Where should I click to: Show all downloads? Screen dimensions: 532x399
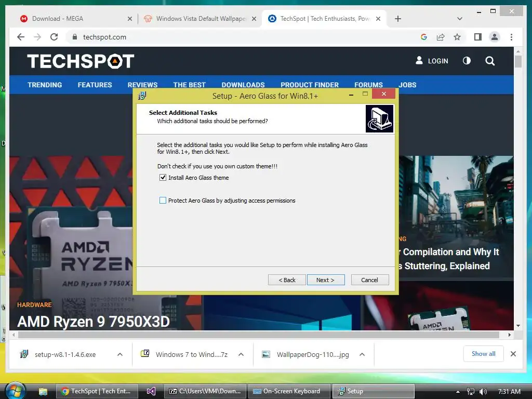[484, 354]
